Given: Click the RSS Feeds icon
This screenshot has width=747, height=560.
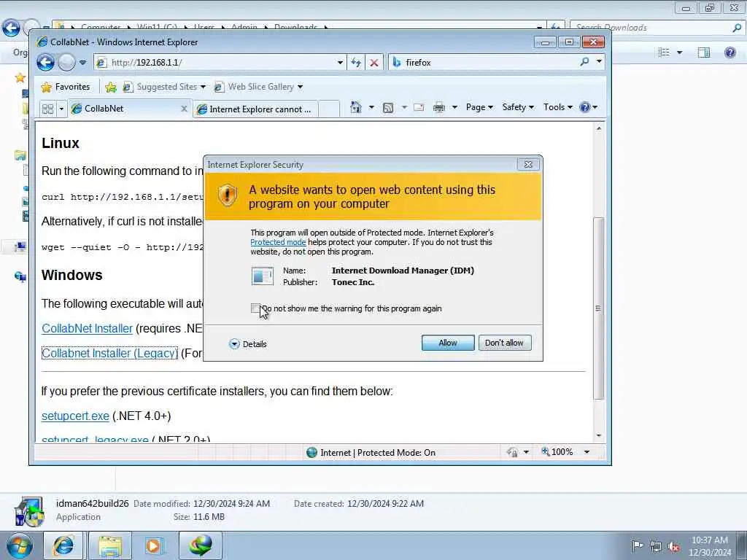Looking at the screenshot, I should (388, 108).
